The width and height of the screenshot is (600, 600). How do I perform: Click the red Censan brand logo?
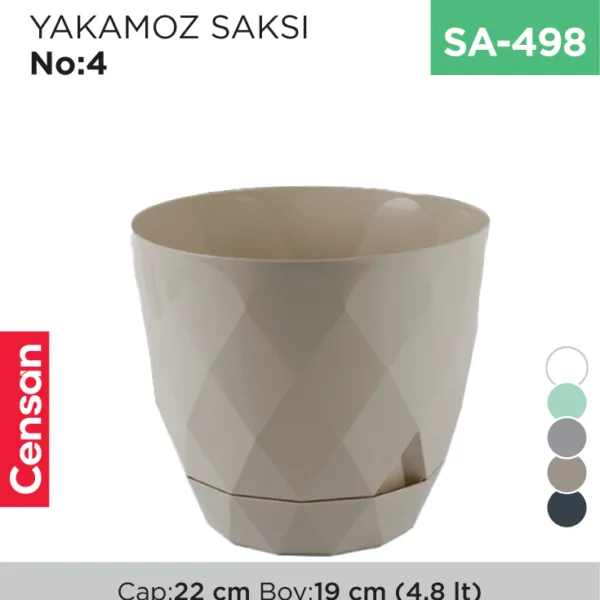[24, 419]
